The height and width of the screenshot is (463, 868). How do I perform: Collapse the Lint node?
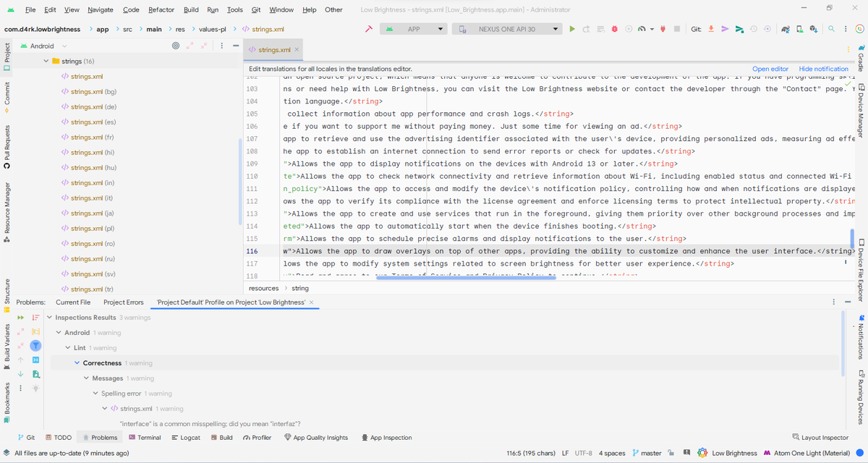(x=68, y=348)
